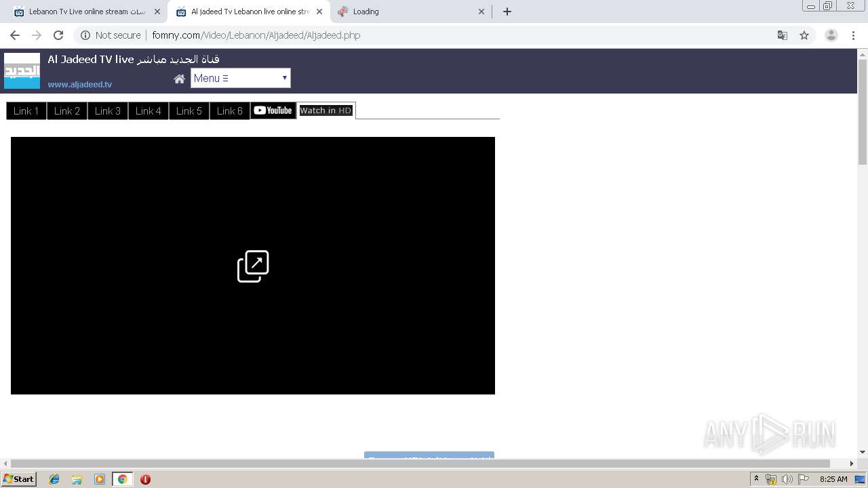Reload the current page

[x=58, y=35]
